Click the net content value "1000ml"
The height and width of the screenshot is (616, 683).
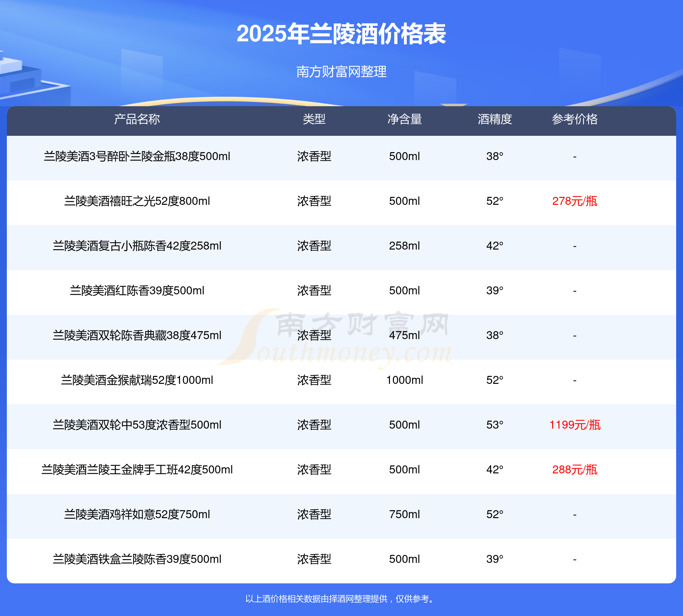(404, 380)
